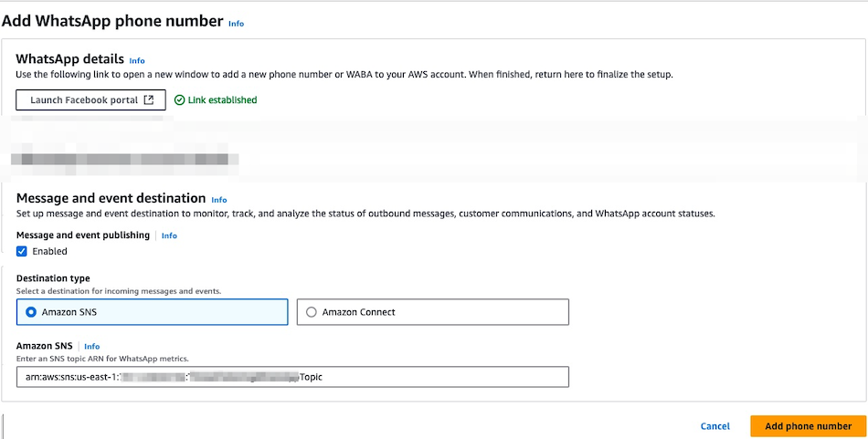Screen dimensions: 868x439
Task: Open Info link beside Message and event destination
Action: point(219,200)
